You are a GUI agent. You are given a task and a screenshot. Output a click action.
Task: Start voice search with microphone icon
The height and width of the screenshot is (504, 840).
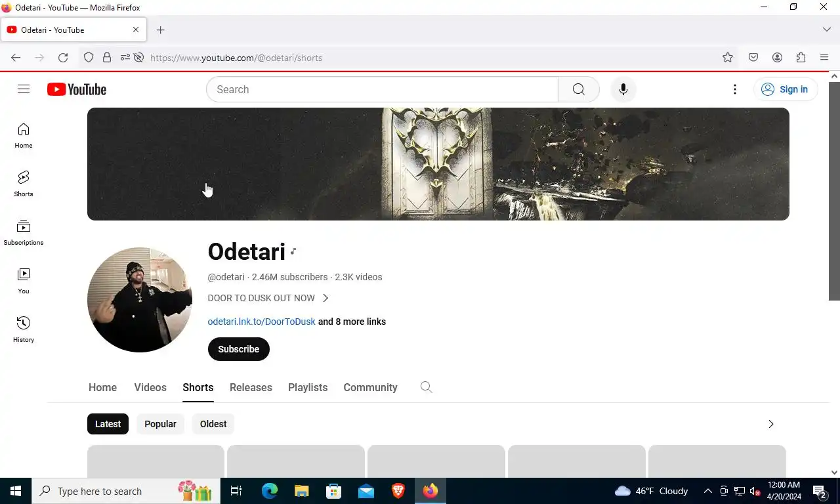(x=623, y=89)
